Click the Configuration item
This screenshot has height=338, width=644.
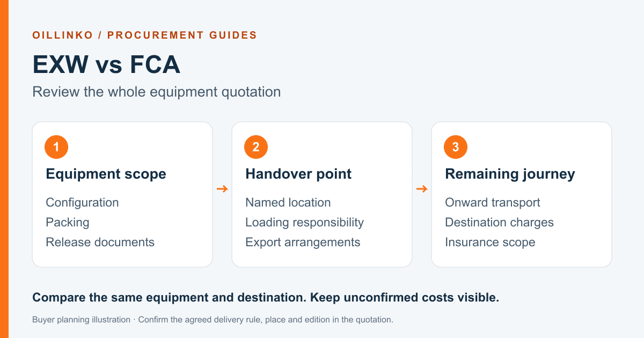tap(82, 203)
